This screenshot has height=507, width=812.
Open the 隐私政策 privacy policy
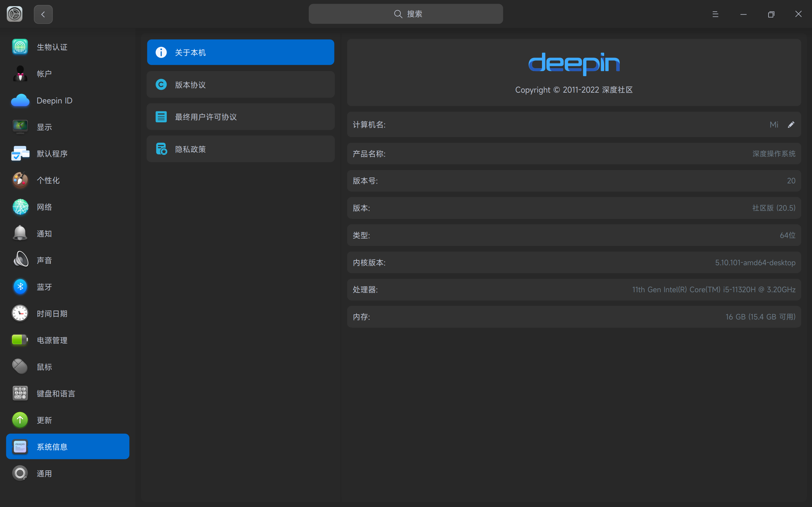tap(240, 149)
